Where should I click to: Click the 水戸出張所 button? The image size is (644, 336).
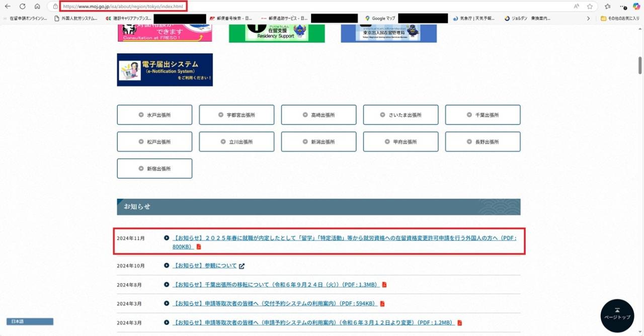154,115
